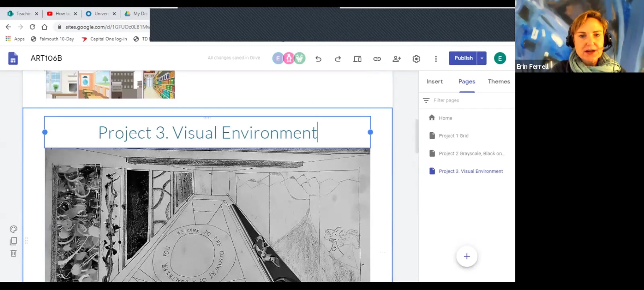Click the copy published link icon
The image size is (644, 290).
pyautogui.click(x=377, y=59)
